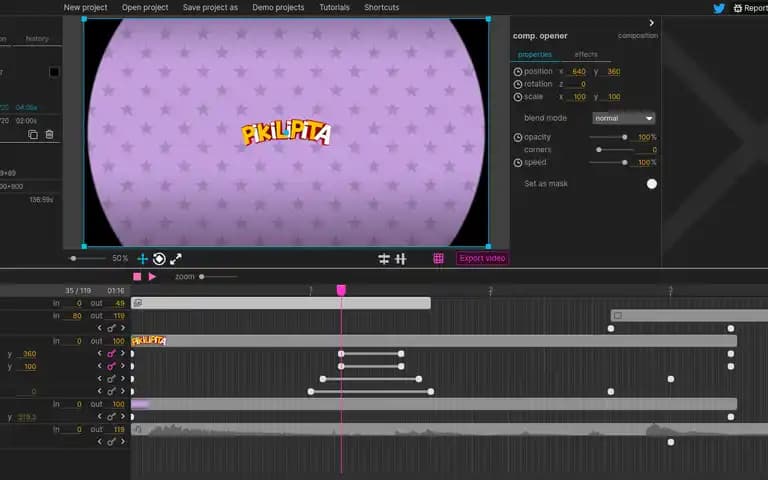The width and height of the screenshot is (768, 480).
Task: Click the pink playhead marker on the ruler
Action: pos(341,290)
